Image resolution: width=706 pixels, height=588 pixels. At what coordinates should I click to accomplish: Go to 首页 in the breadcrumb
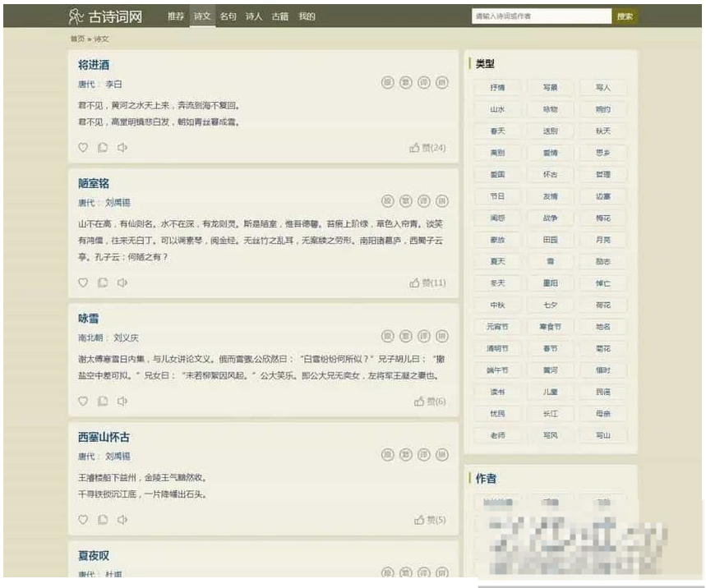point(77,39)
